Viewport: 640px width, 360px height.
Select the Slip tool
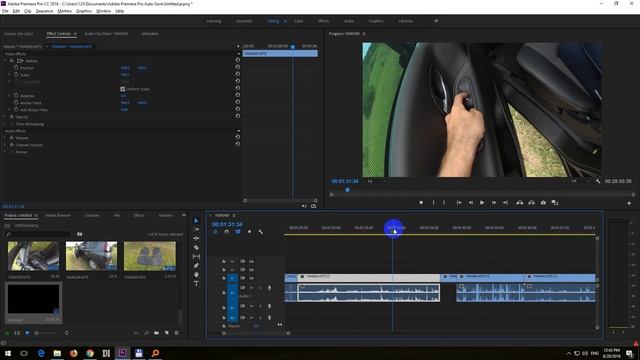coord(196,256)
